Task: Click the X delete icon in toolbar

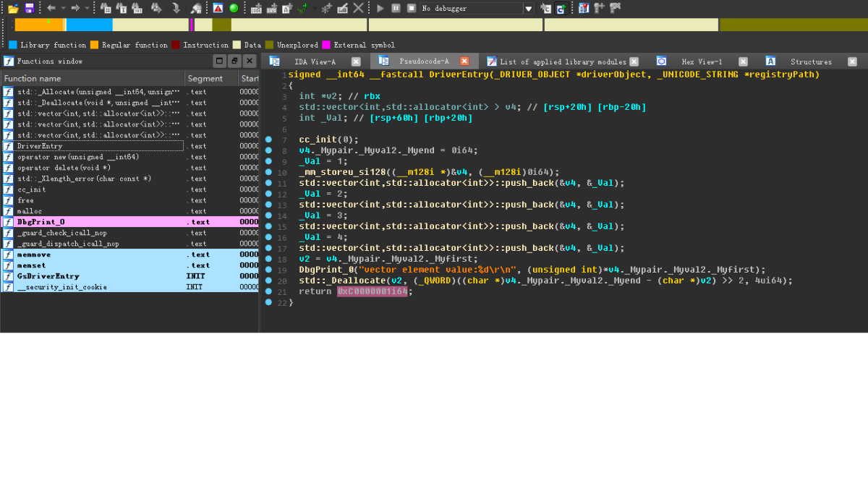Action: (x=358, y=8)
